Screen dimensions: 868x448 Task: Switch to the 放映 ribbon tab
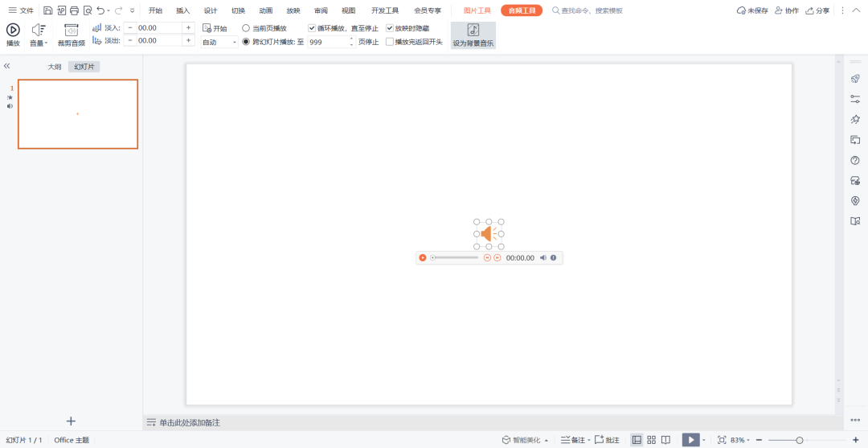pyautogui.click(x=293, y=10)
